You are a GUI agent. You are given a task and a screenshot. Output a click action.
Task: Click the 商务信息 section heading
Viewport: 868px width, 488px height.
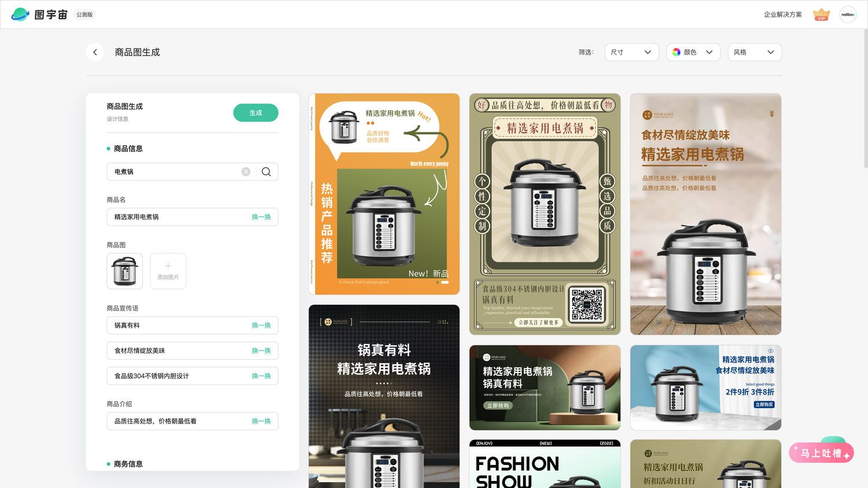[x=128, y=464]
